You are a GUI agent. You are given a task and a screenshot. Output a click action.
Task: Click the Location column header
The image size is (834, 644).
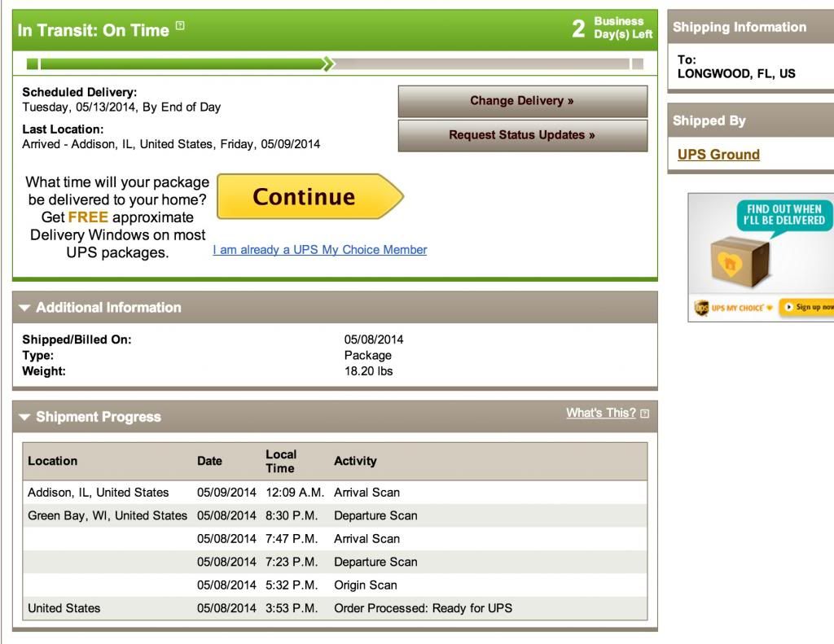point(53,461)
